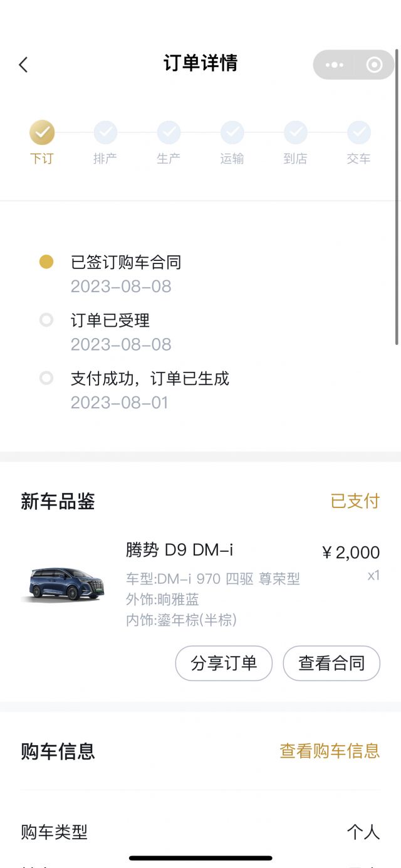The height and width of the screenshot is (868, 401).
Task: Click the 分享订单 button
Action: 224,663
